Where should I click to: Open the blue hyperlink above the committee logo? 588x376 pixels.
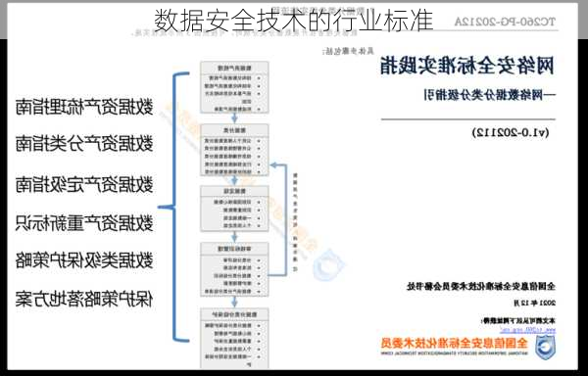click(527, 330)
